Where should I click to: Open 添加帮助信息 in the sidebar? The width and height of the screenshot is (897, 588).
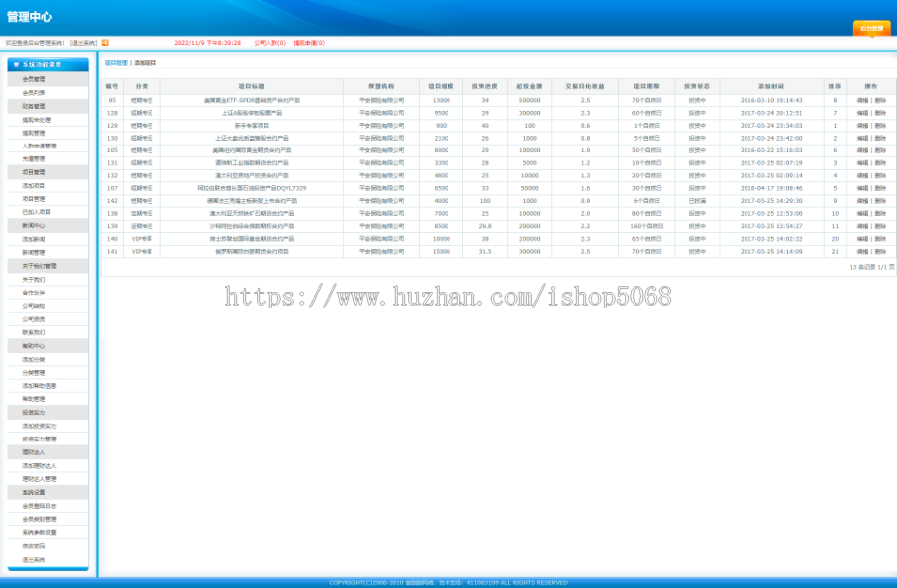pos(40,386)
